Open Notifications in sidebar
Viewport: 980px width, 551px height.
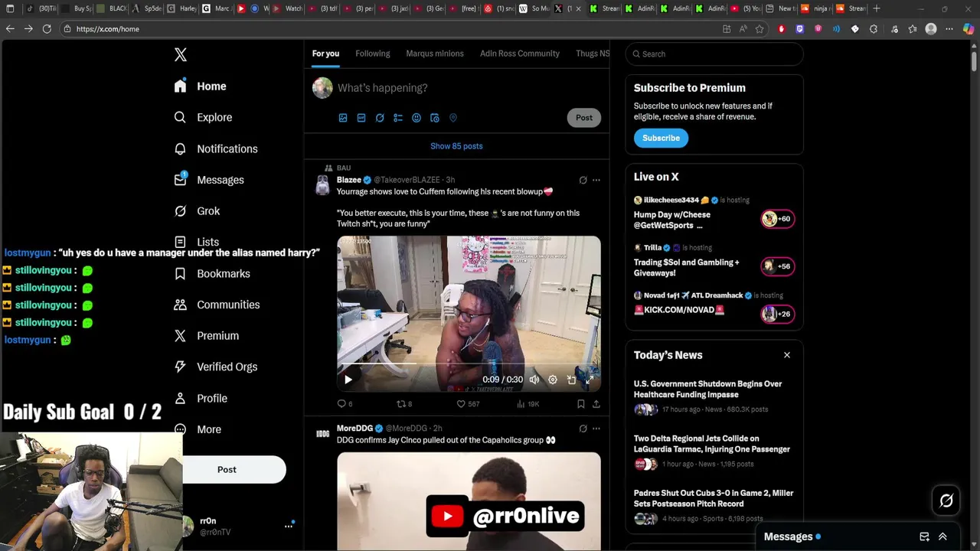(x=216, y=148)
